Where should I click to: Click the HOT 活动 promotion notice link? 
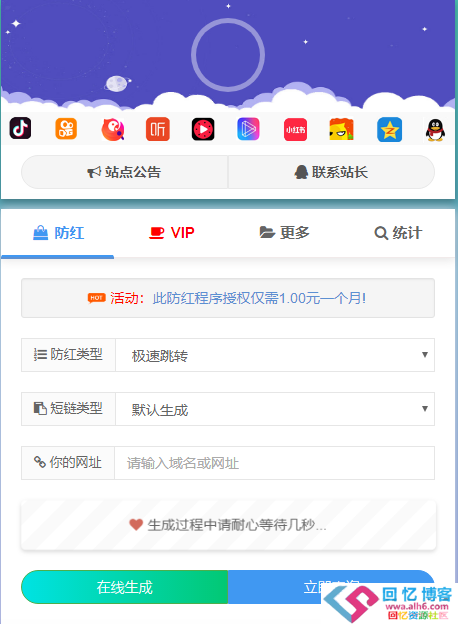[227, 298]
